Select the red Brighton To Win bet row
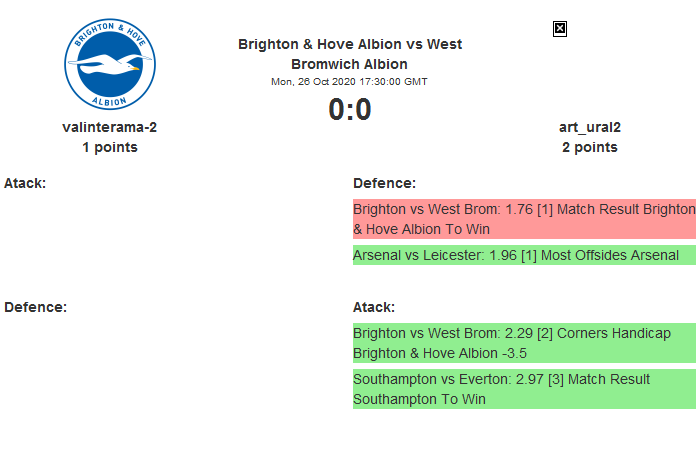 tap(523, 219)
